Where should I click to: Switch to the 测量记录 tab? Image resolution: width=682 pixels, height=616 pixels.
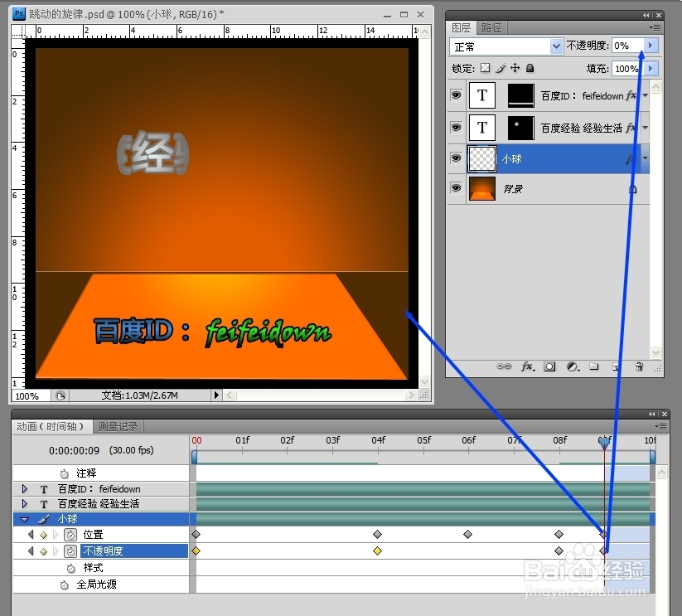click(118, 426)
